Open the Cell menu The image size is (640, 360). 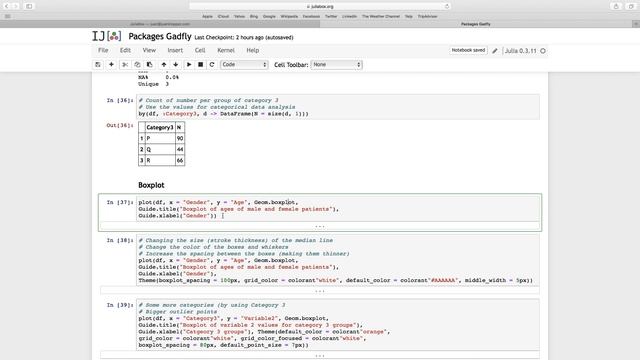[200, 50]
